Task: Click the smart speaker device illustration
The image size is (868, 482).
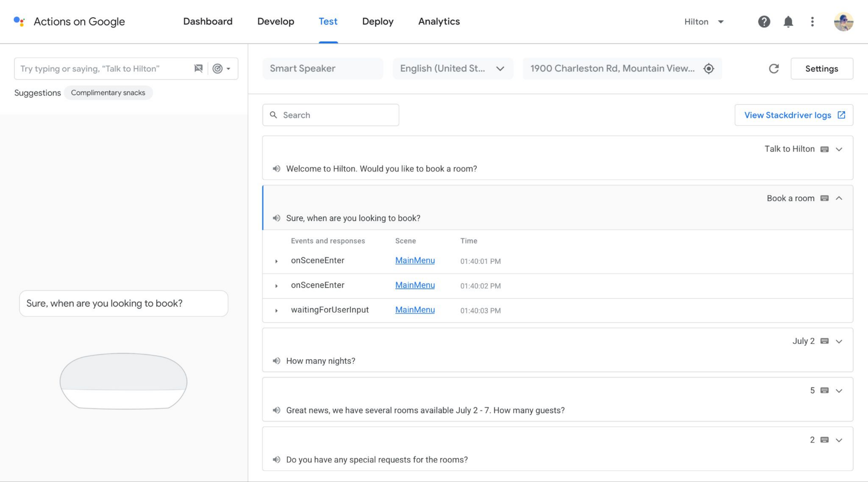Action: 123,381
